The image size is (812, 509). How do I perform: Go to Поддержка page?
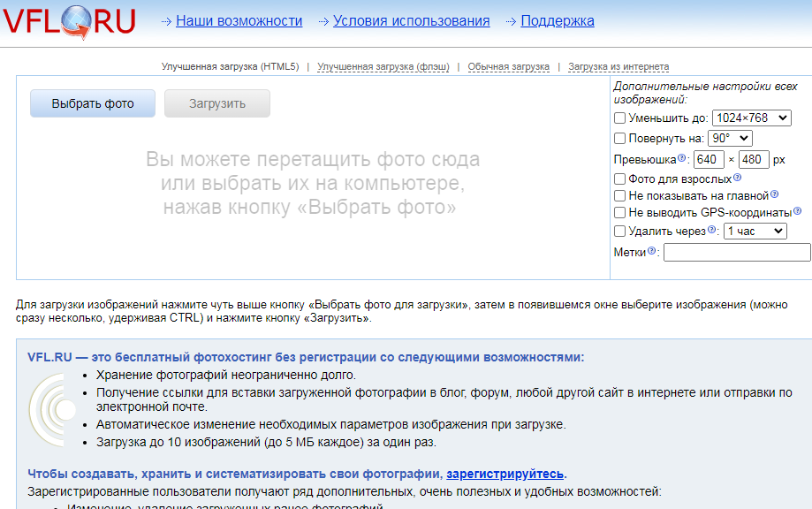558,20
